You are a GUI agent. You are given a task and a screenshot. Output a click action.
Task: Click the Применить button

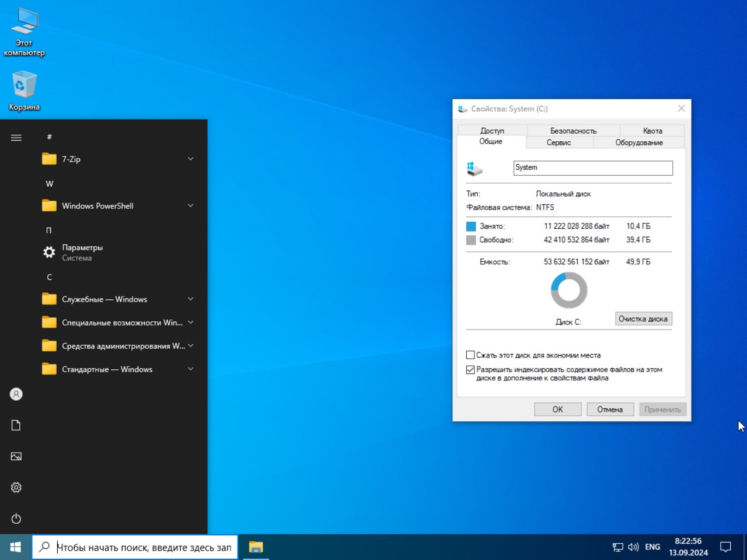tap(662, 409)
